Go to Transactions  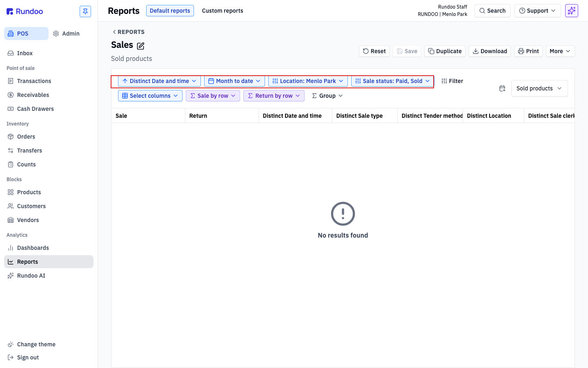pos(49,81)
